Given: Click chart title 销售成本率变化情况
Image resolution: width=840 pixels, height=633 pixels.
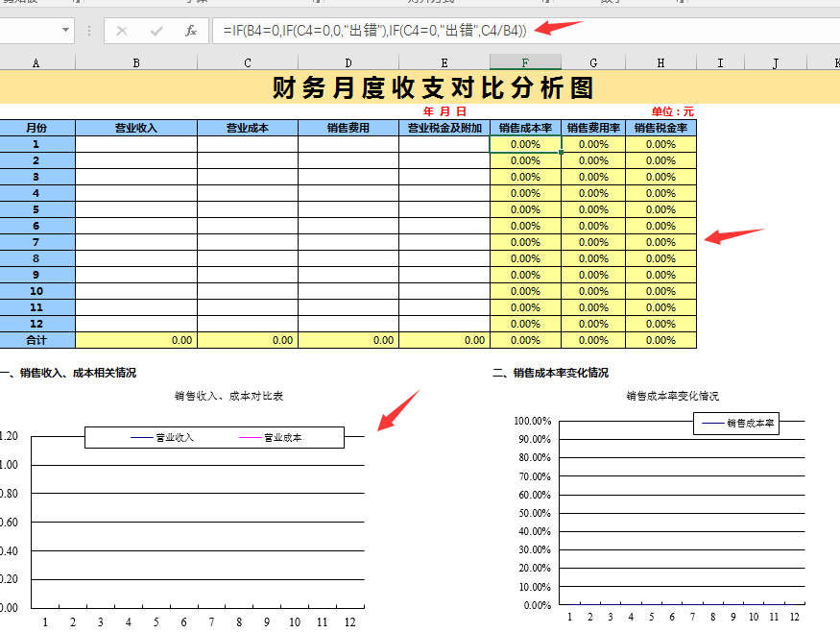Looking at the screenshot, I should tap(672, 396).
